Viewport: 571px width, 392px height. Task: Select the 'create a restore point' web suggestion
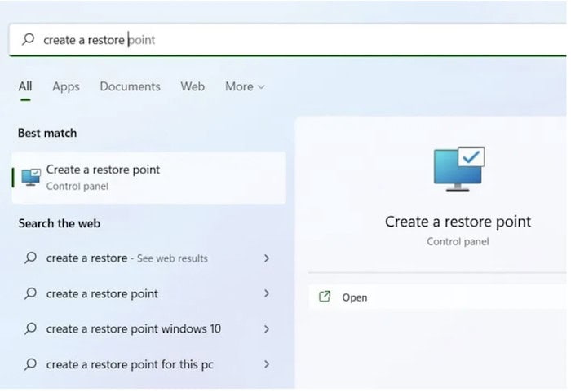(149, 293)
